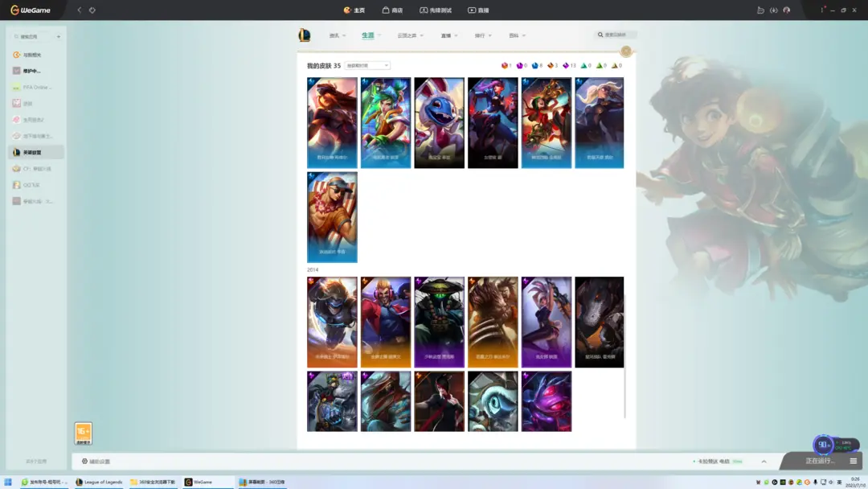Click the League of Legends logo icon
The width and height of the screenshot is (868, 489).
click(305, 35)
